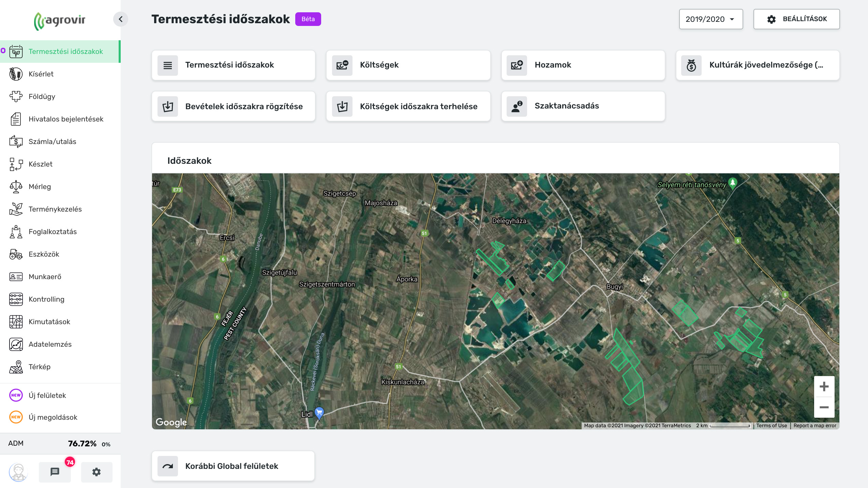Open settings via sidebar gear icon
The width and height of the screenshot is (868, 488).
pos(96,472)
